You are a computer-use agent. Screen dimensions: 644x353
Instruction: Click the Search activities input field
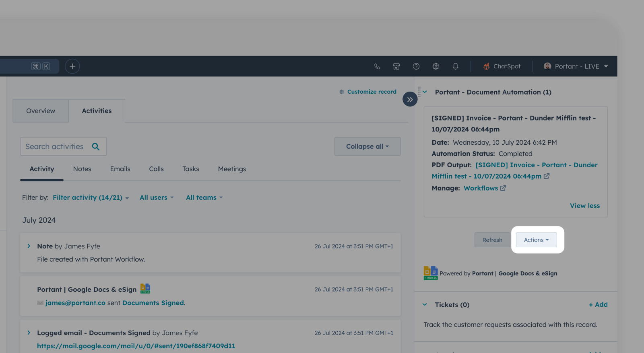55,147
